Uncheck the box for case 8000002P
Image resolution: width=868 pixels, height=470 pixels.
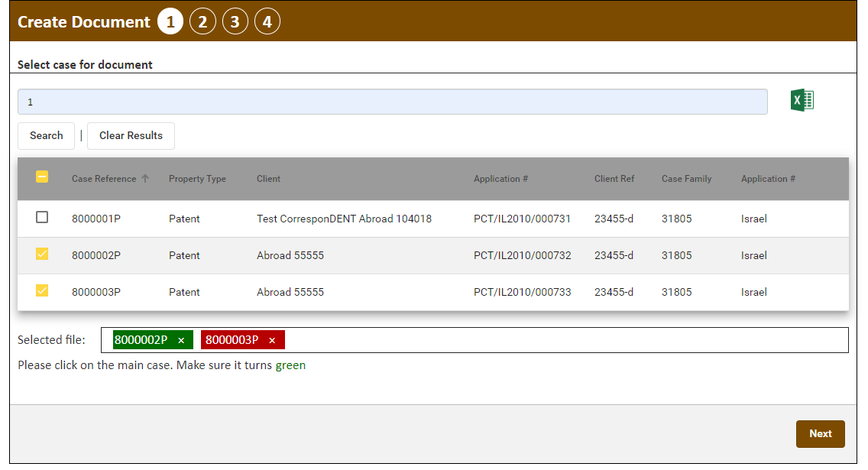pos(42,254)
